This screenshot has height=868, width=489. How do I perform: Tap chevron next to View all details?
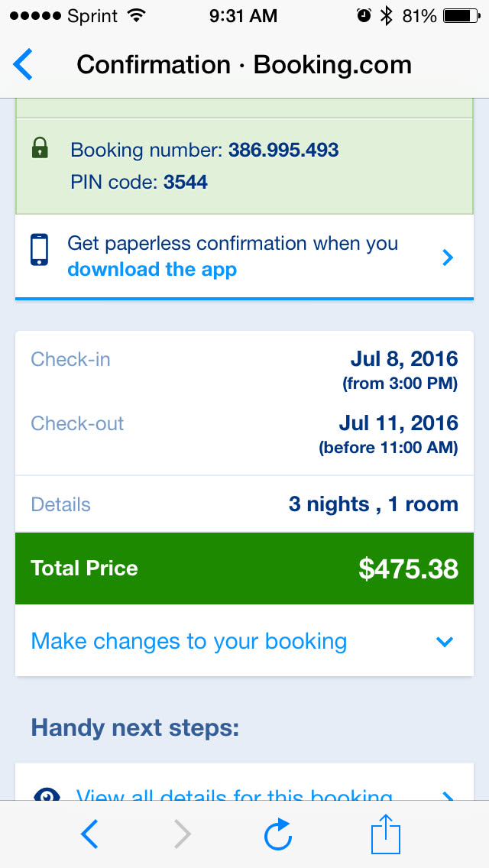[449, 797]
